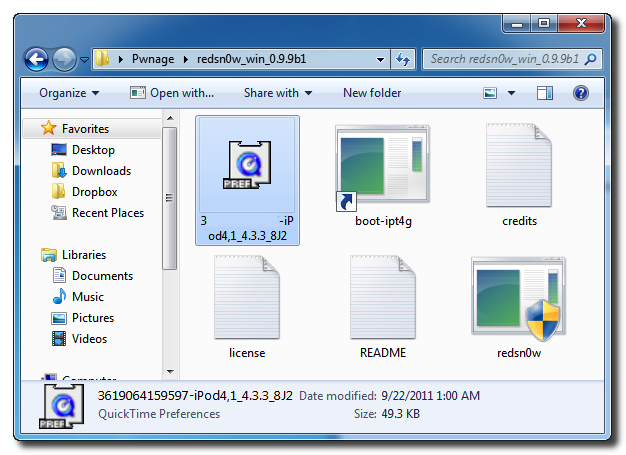
Task: Open the recent pages dropdown arrow
Action: [x=84, y=60]
